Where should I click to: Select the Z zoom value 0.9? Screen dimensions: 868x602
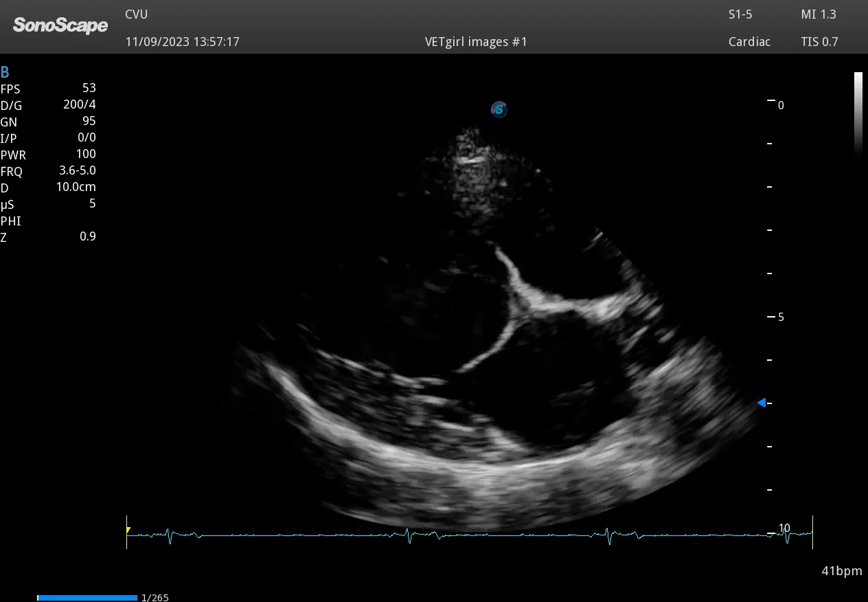[x=88, y=236]
